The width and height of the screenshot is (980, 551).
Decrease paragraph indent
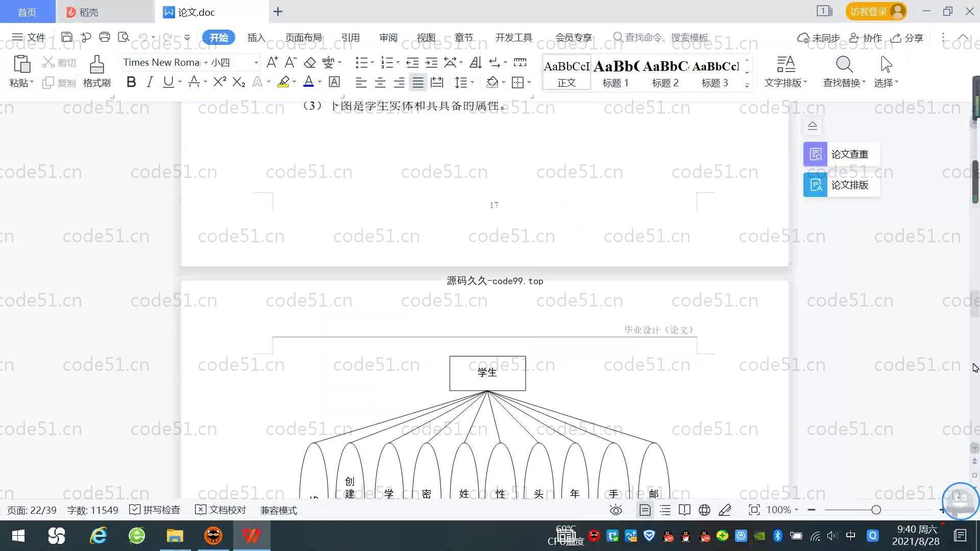412,62
